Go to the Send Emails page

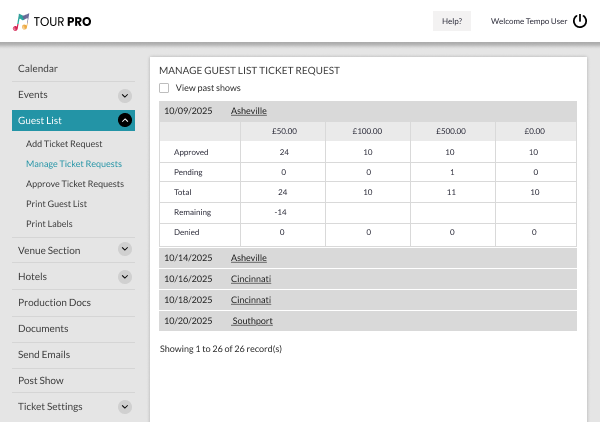click(44, 355)
